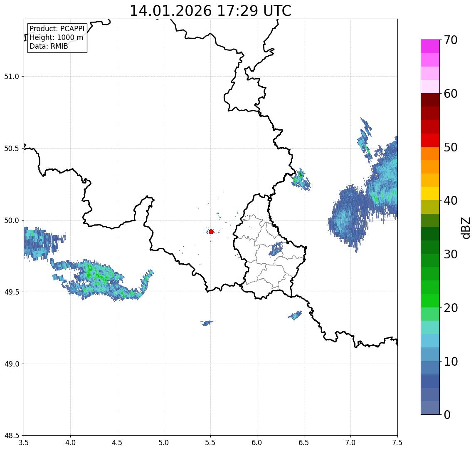Click the latitude axis label 49.5
The width and height of the screenshot is (476, 451).
coord(12,292)
